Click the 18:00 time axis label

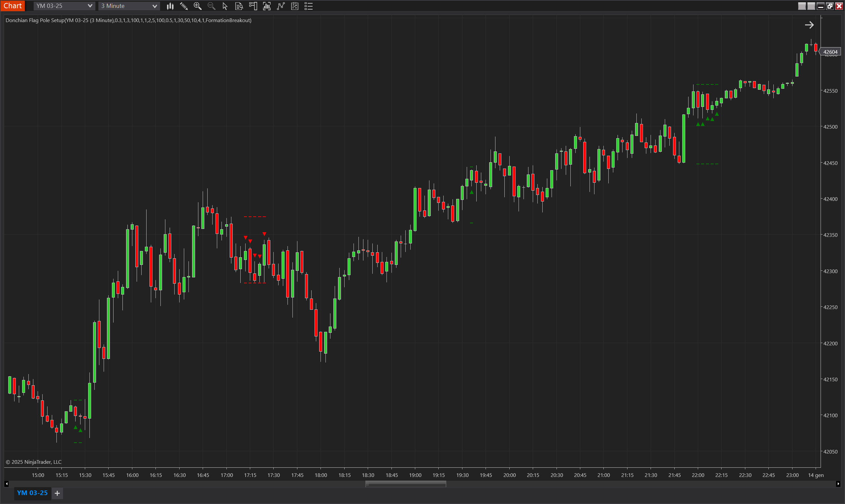click(321, 475)
